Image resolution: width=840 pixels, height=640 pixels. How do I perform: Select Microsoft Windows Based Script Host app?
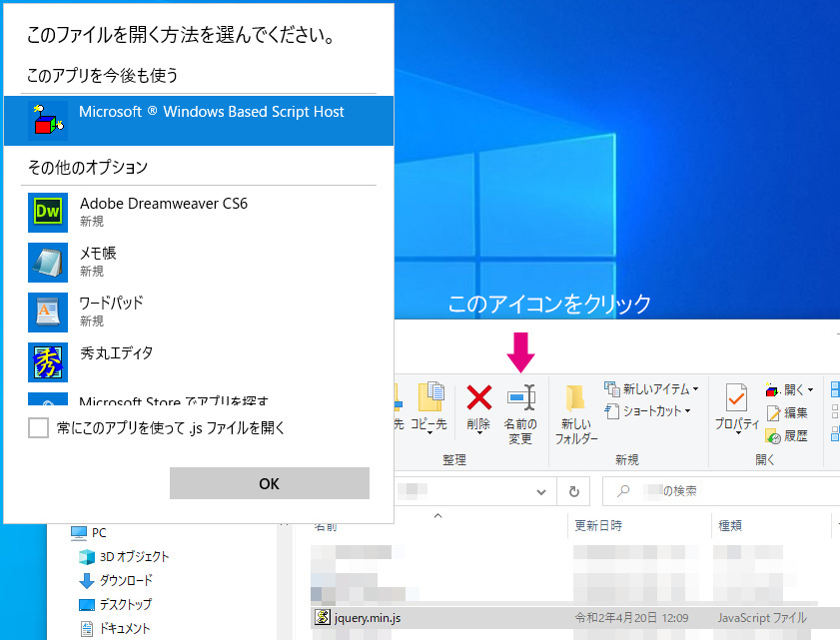[198, 121]
